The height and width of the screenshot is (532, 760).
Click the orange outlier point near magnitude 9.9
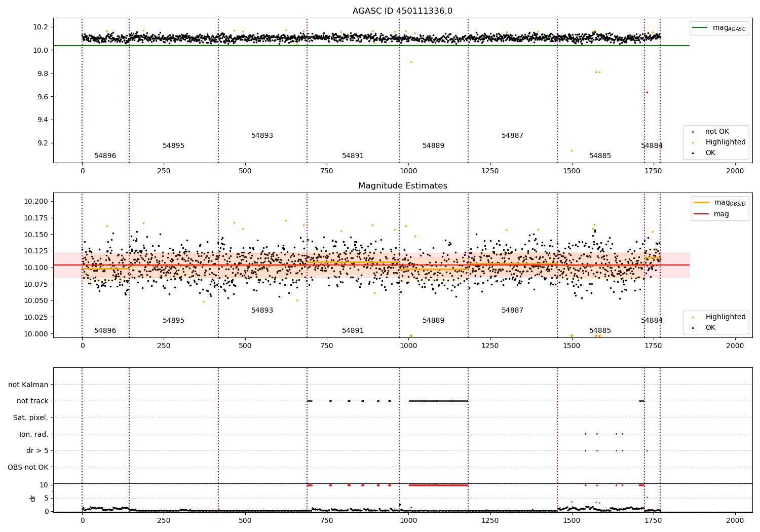coord(411,62)
